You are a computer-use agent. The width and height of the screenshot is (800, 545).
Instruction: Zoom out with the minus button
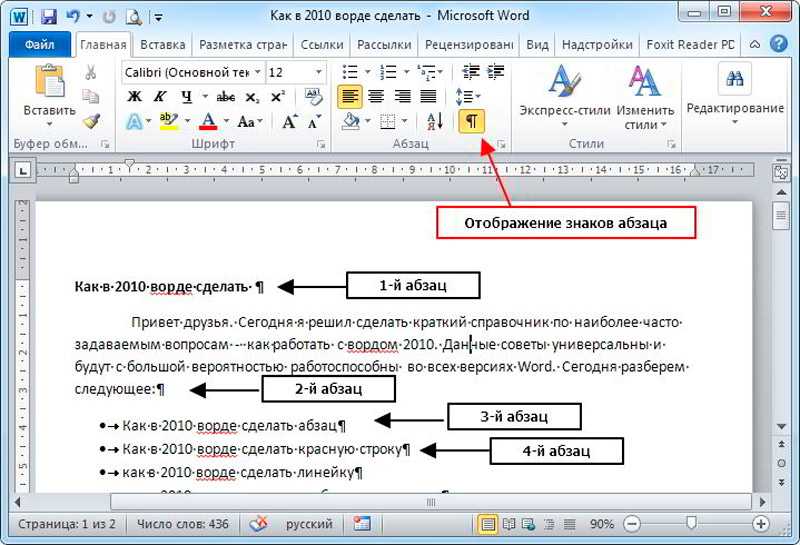(x=632, y=524)
